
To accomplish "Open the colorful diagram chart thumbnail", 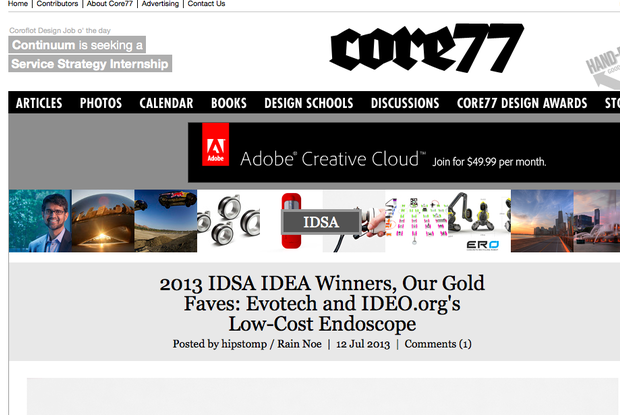I will 416,221.
